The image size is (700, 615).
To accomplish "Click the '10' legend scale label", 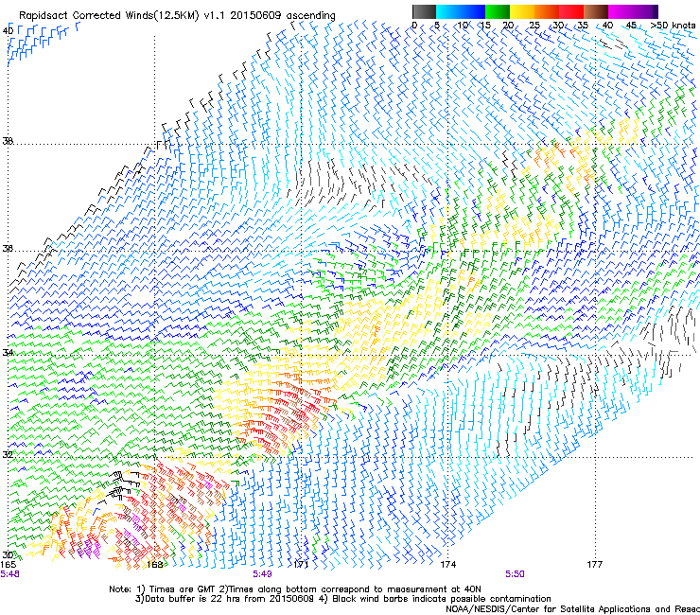I will (462, 25).
